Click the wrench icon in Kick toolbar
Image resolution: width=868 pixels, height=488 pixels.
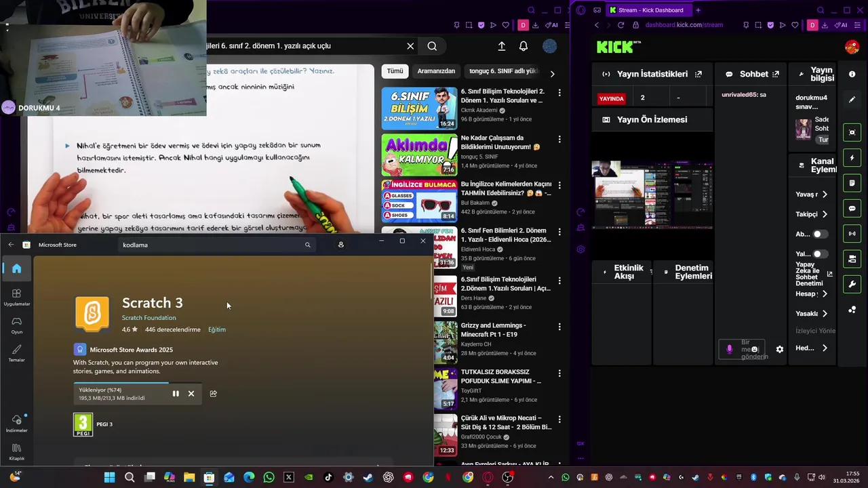tap(852, 284)
